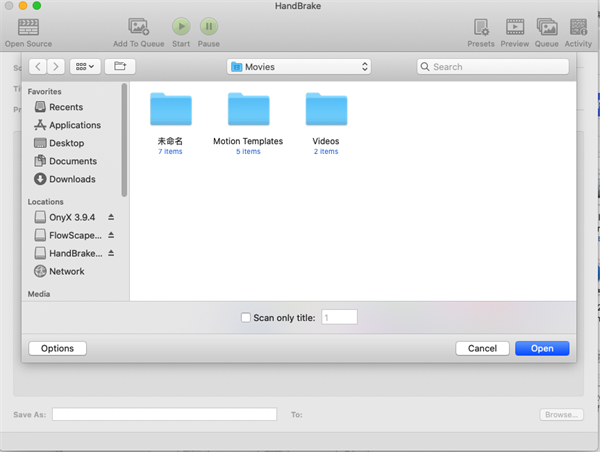Screen dimensions: 600x452
Task: Eject the HandBrake volume
Action: coord(111,253)
